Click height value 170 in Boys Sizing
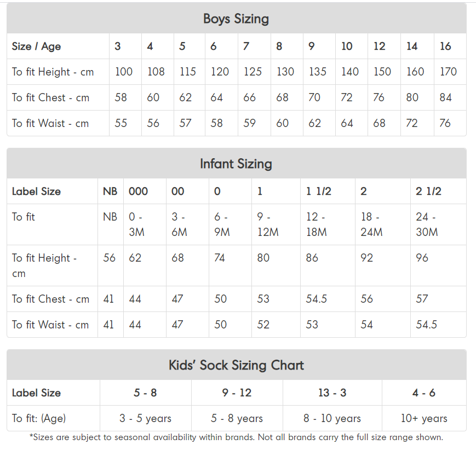The width and height of the screenshot is (476, 456). (x=448, y=72)
